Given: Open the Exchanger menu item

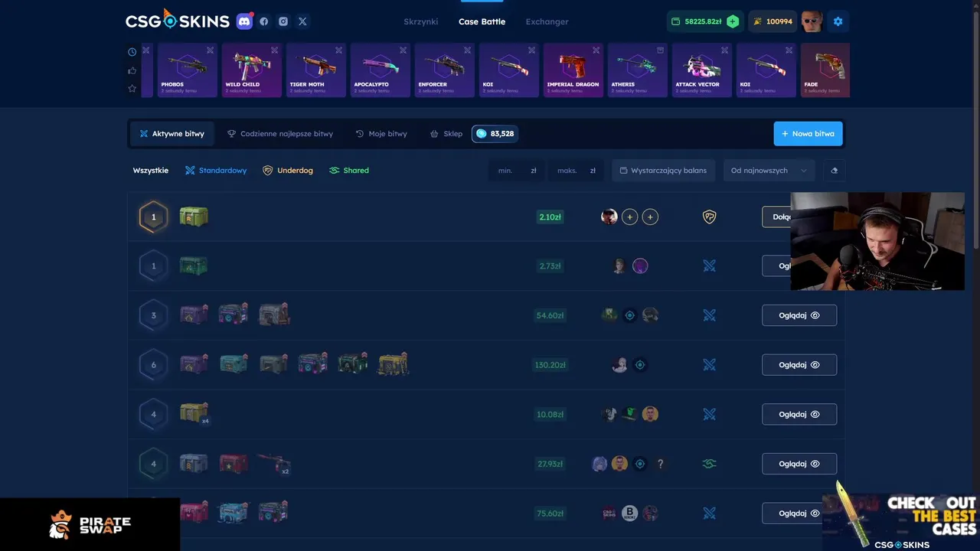Looking at the screenshot, I should [547, 21].
